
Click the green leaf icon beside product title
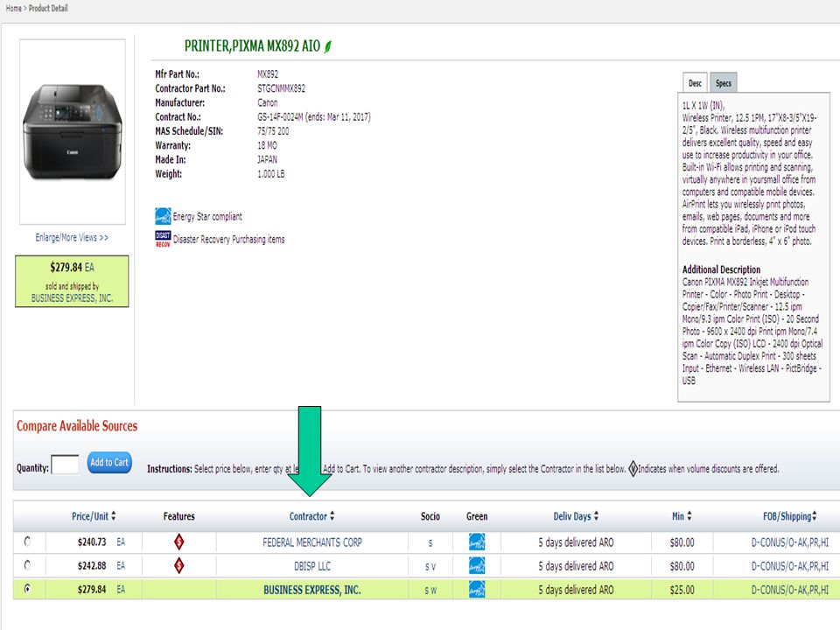(328, 46)
